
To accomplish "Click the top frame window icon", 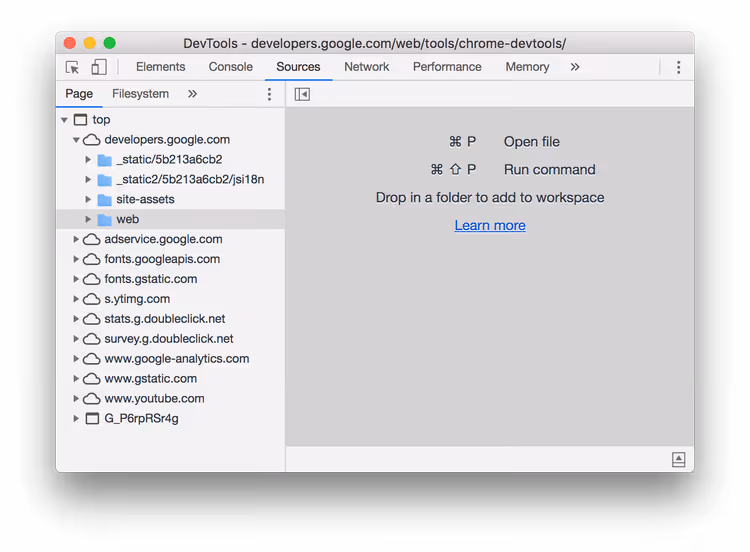I will pyautogui.click(x=80, y=120).
